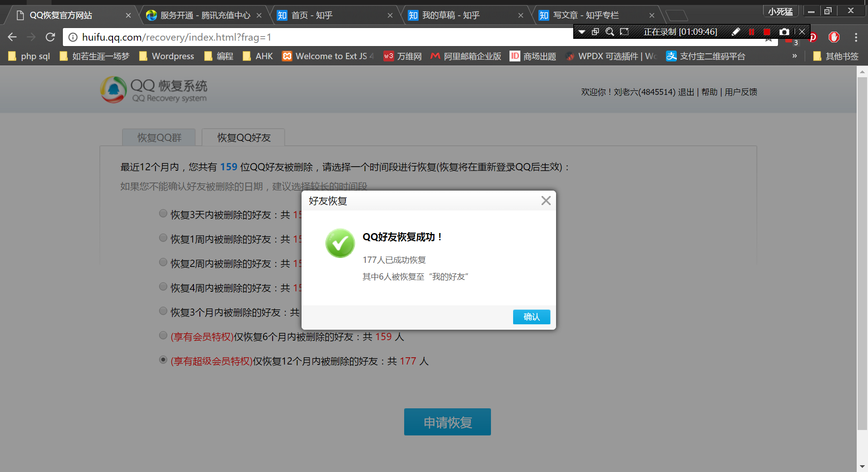This screenshot has width=868, height=472.
Task: Click the Pinterest extension icon
Action: click(813, 37)
